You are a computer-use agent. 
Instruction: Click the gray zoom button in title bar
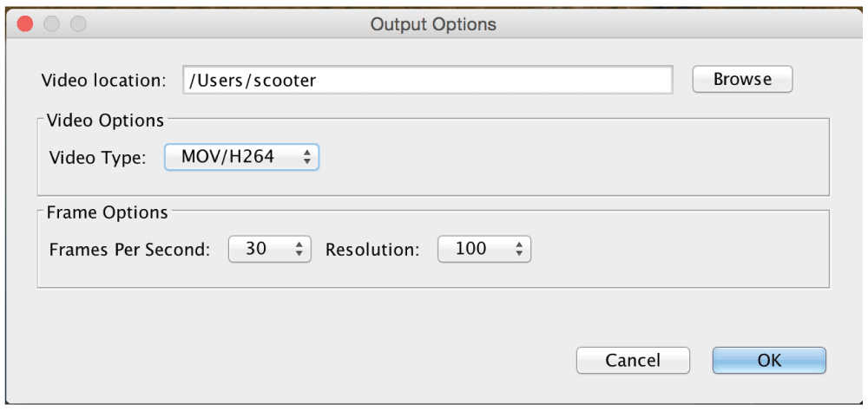(x=79, y=23)
